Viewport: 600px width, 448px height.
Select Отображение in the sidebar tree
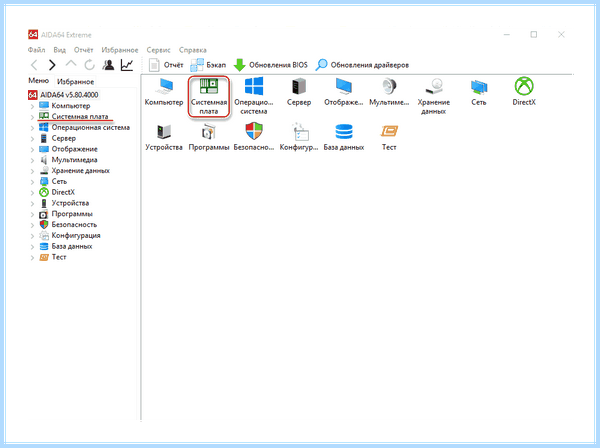pyautogui.click(x=68, y=149)
